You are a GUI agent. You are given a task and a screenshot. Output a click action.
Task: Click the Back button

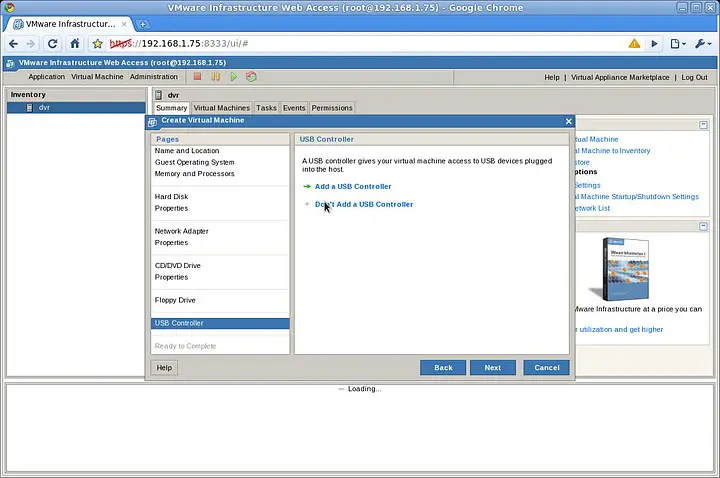[443, 368]
